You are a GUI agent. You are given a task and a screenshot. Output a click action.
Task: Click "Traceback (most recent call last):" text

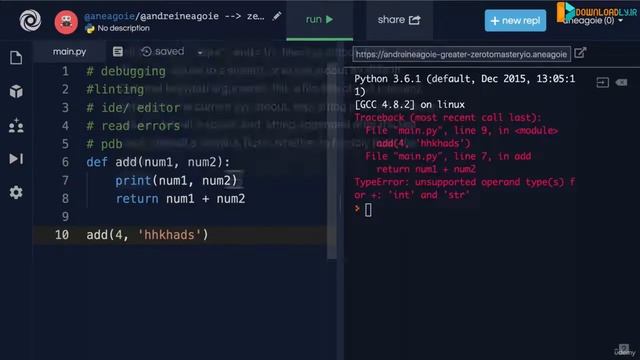tap(447, 118)
